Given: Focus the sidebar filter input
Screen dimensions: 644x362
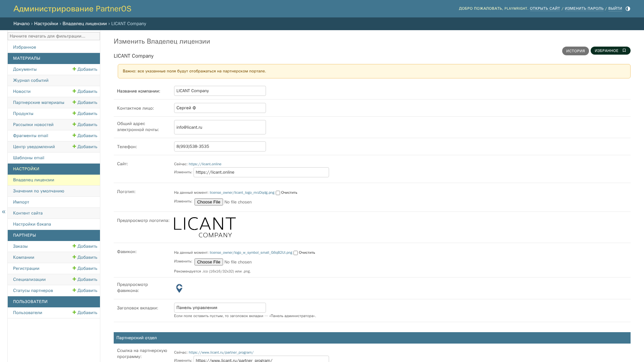Looking at the screenshot, I should click(54, 36).
